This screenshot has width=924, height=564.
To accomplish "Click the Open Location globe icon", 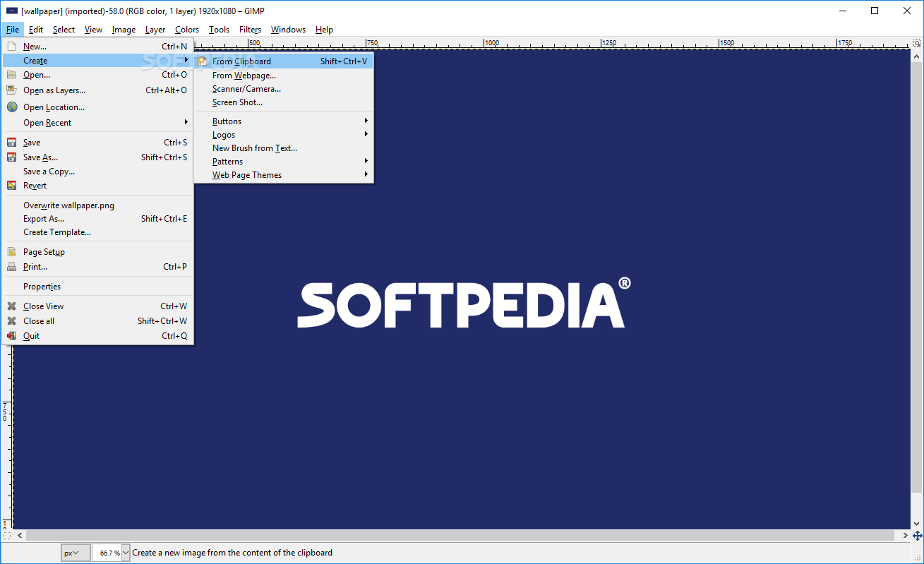I will click(11, 107).
